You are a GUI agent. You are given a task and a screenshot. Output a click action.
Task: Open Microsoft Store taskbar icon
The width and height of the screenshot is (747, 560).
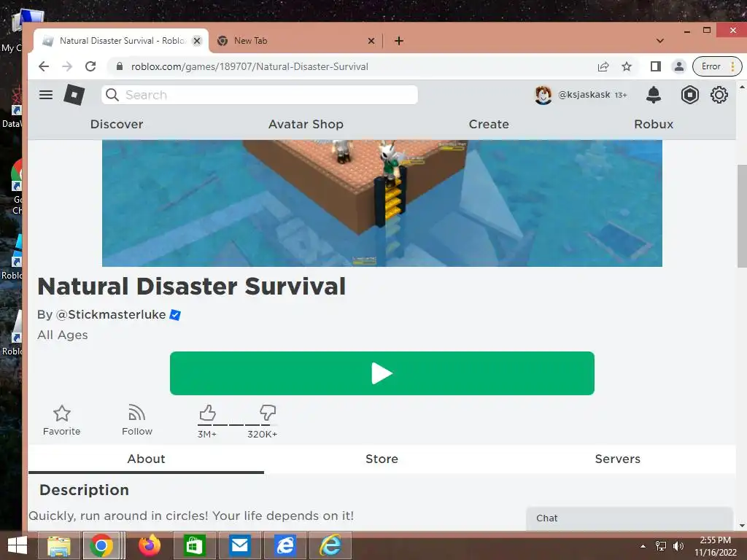point(193,545)
